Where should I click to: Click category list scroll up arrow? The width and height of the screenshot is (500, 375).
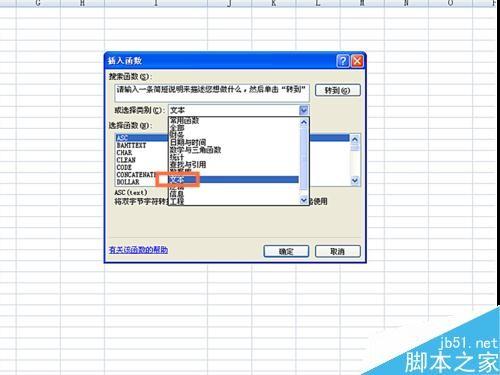[x=304, y=122]
